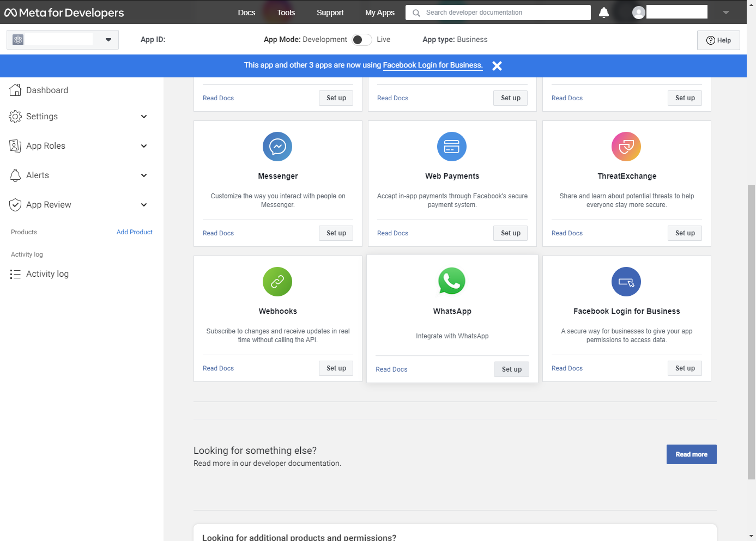Click the App Review shield icon
756x541 pixels.
[15, 204]
